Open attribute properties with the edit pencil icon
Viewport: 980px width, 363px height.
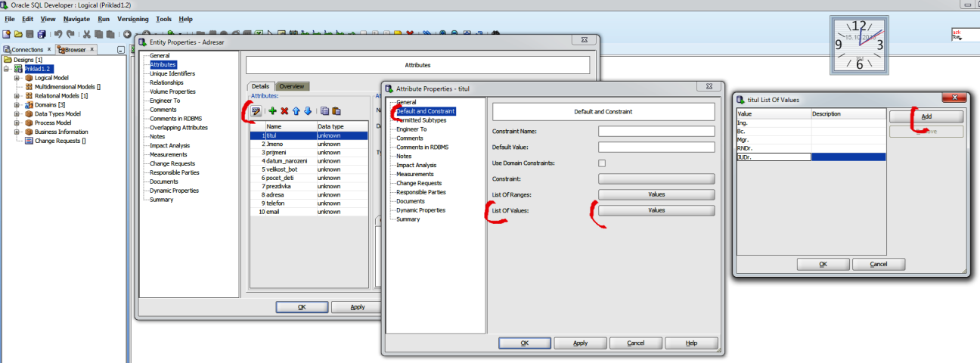(257, 111)
